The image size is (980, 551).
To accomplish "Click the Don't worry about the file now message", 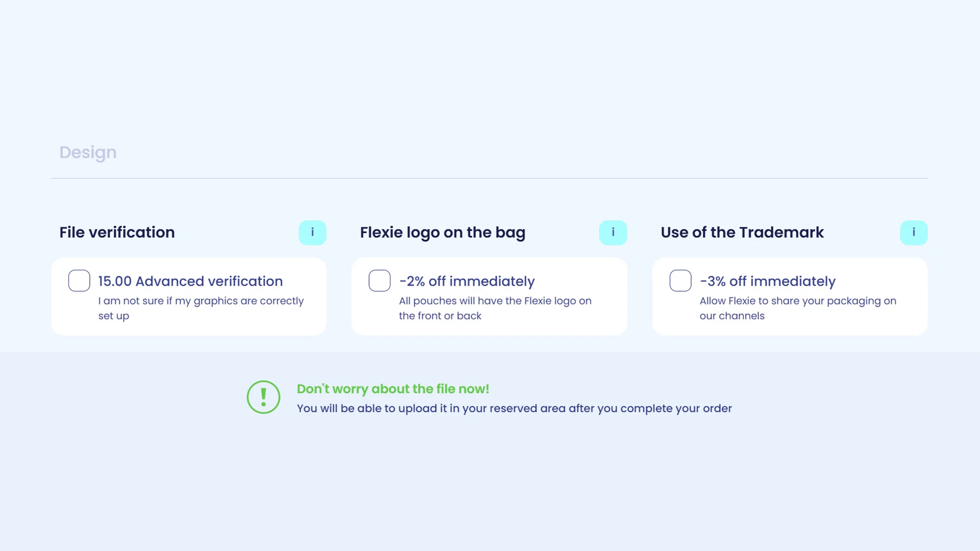I will [393, 389].
